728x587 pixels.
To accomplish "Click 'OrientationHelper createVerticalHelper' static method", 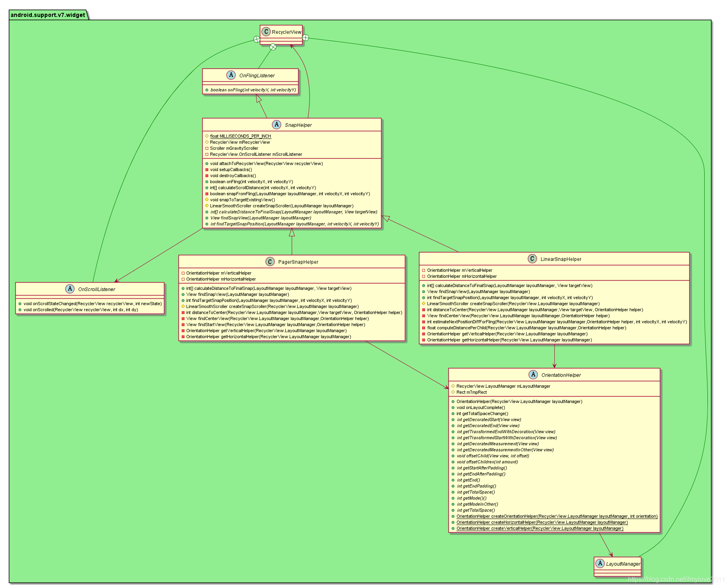I will point(540,528).
